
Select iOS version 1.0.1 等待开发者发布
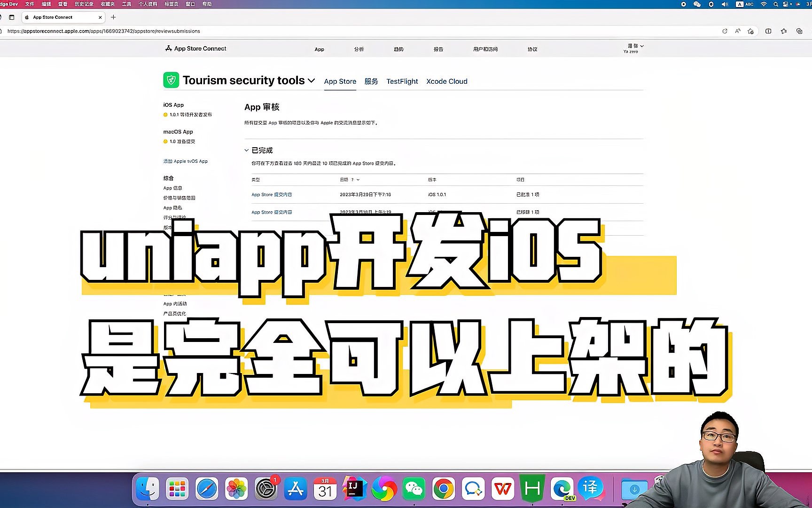coord(187,115)
